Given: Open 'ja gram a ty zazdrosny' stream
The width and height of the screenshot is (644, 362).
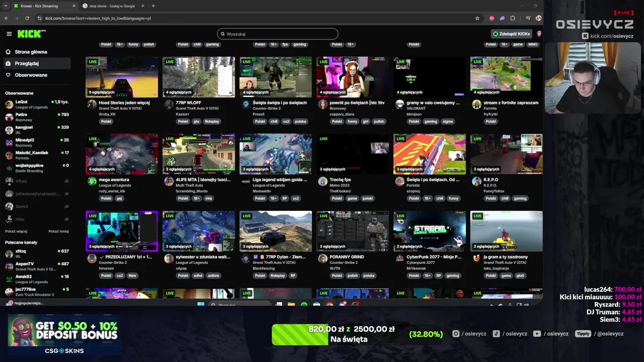Looking at the screenshot, I should [506, 257].
